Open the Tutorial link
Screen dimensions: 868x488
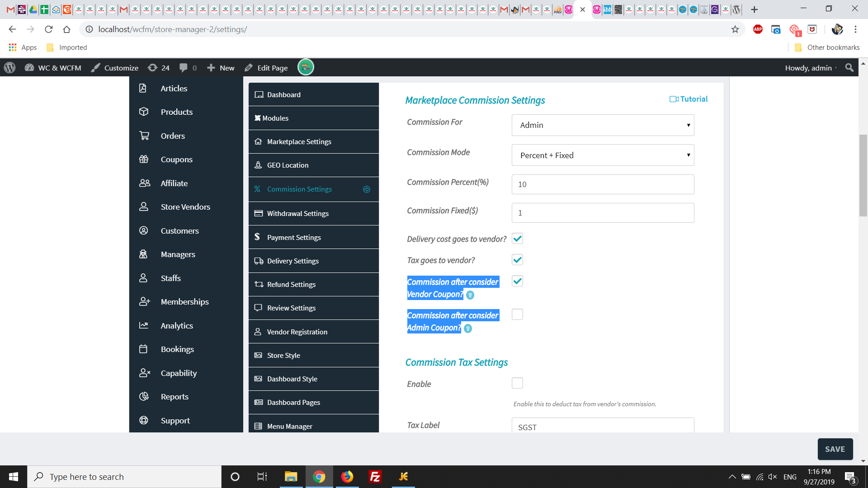[689, 99]
